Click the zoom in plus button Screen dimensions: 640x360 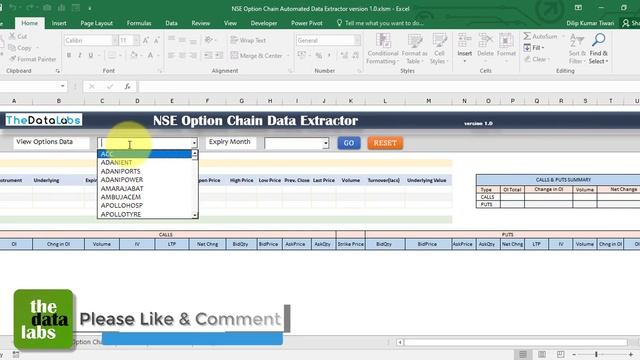[x=631, y=354]
